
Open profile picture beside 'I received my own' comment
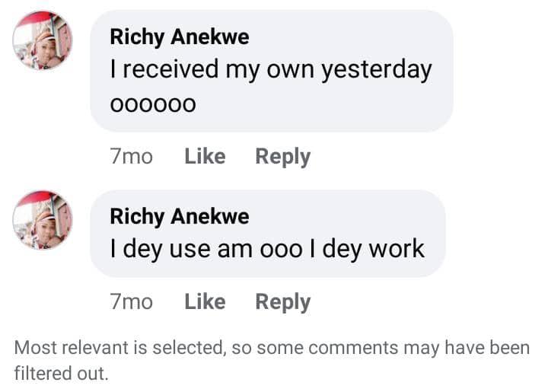pos(43,42)
